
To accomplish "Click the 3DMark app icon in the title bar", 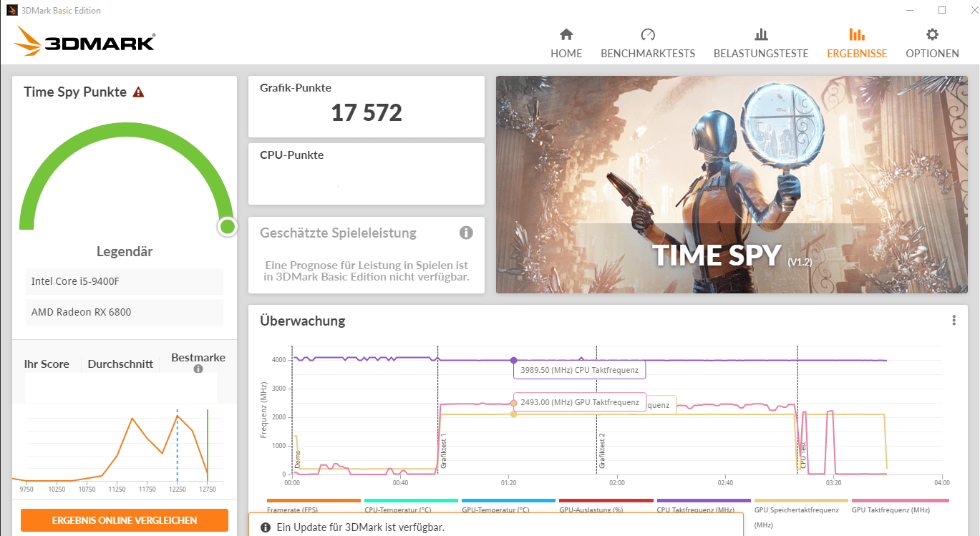I will (x=12, y=11).
